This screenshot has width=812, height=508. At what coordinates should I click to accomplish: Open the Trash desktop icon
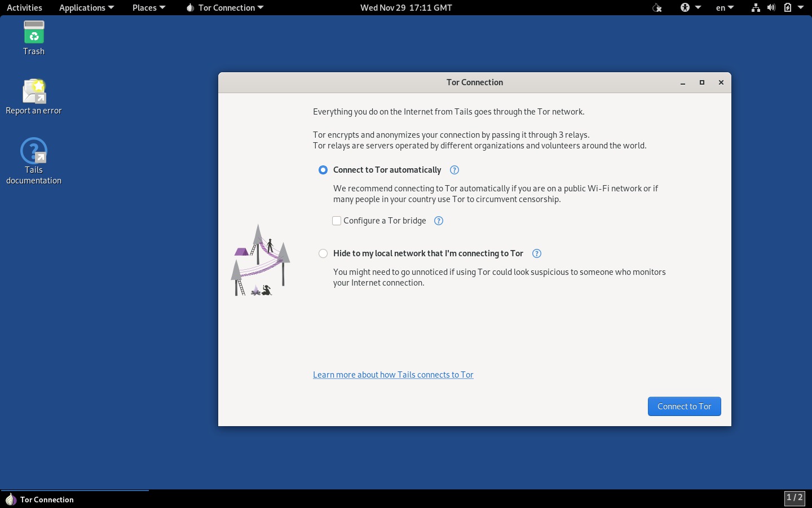point(34,38)
